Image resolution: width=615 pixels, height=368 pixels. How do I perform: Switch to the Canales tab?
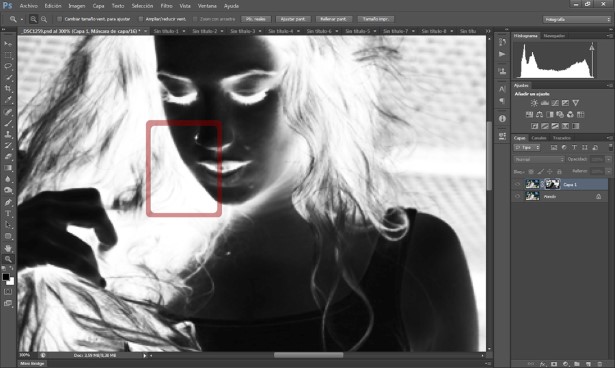coord(539,138)
